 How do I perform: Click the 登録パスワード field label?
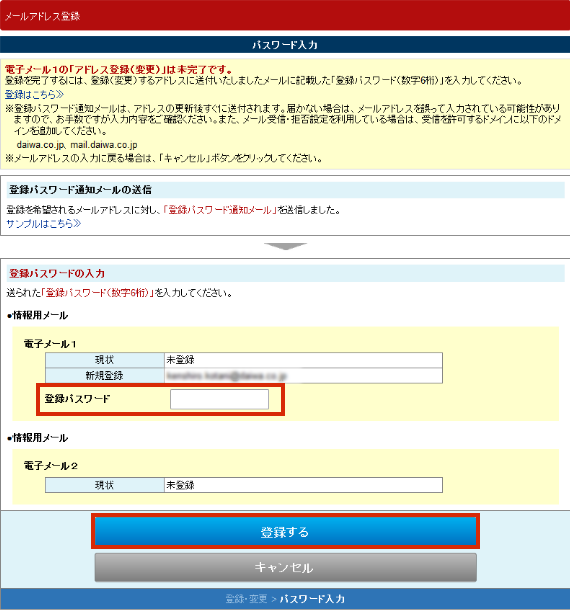[x=77, y=399]
